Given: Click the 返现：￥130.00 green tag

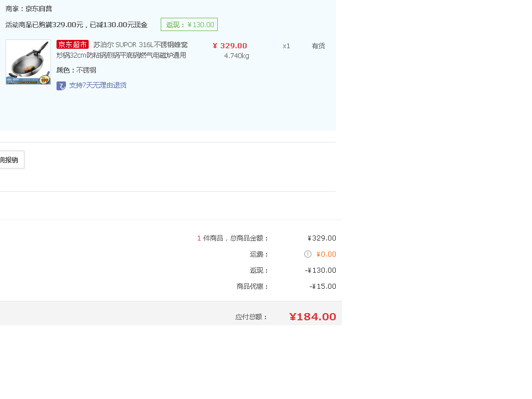Looking at the screenshot, I should [x=190, y=24].
